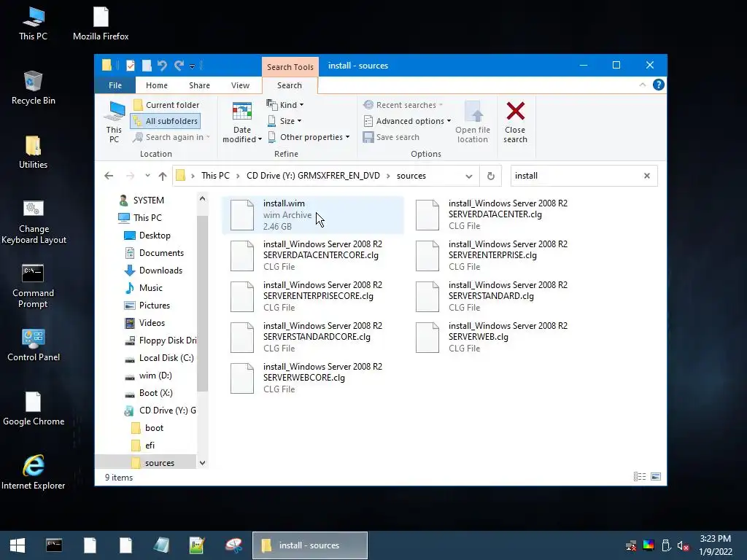Screen dimensions: 747x560
Task: Click New folder icon in quick access toolbar
Action: click(x=147, y=66)
